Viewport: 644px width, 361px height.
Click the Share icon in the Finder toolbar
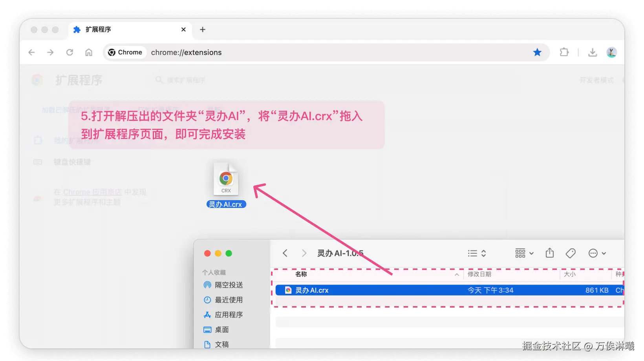tap(549, 253)
